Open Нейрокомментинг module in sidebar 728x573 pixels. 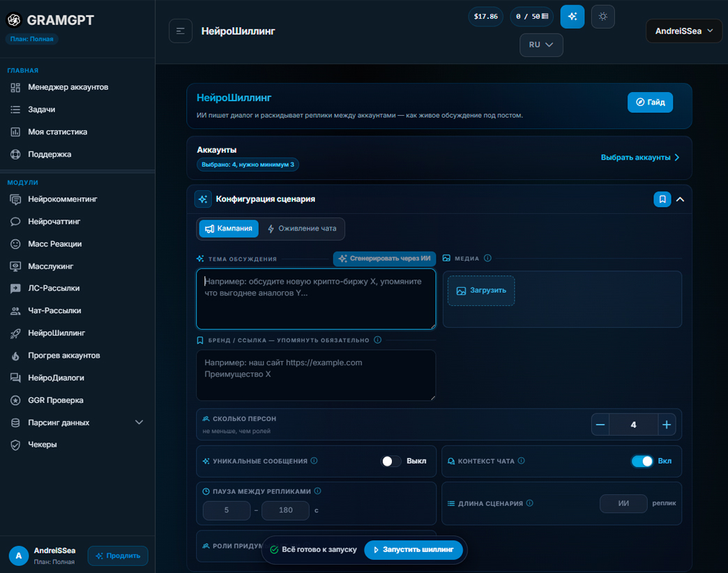(x=63, y=199)
